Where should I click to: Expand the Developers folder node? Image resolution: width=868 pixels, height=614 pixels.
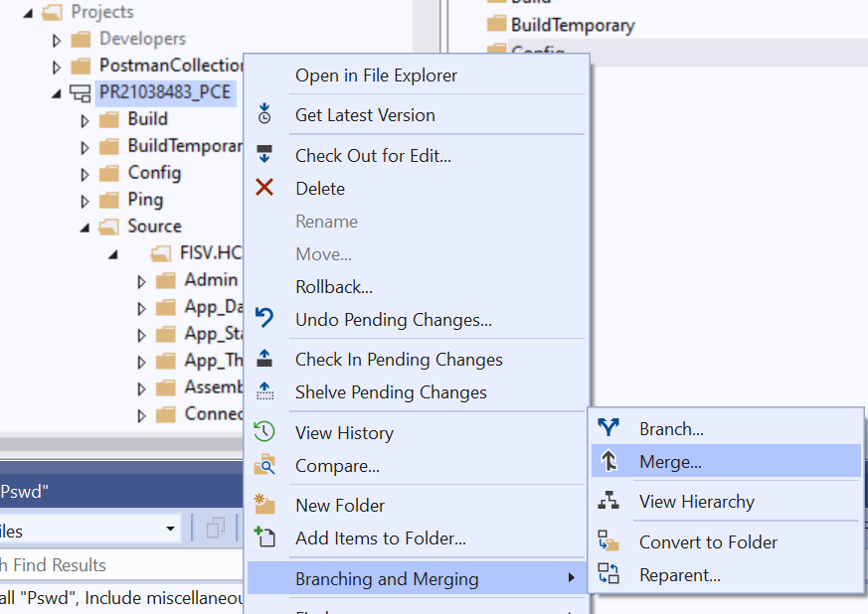[57, 40]
